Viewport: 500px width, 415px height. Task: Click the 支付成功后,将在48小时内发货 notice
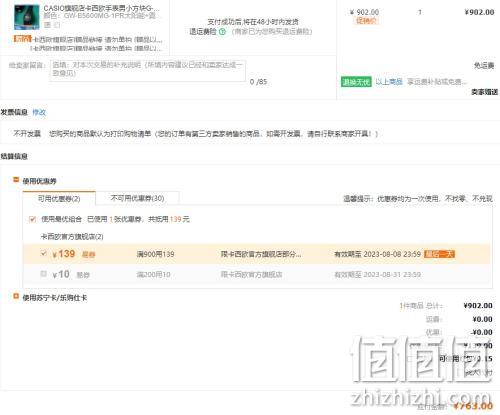[x=253, y=22]
